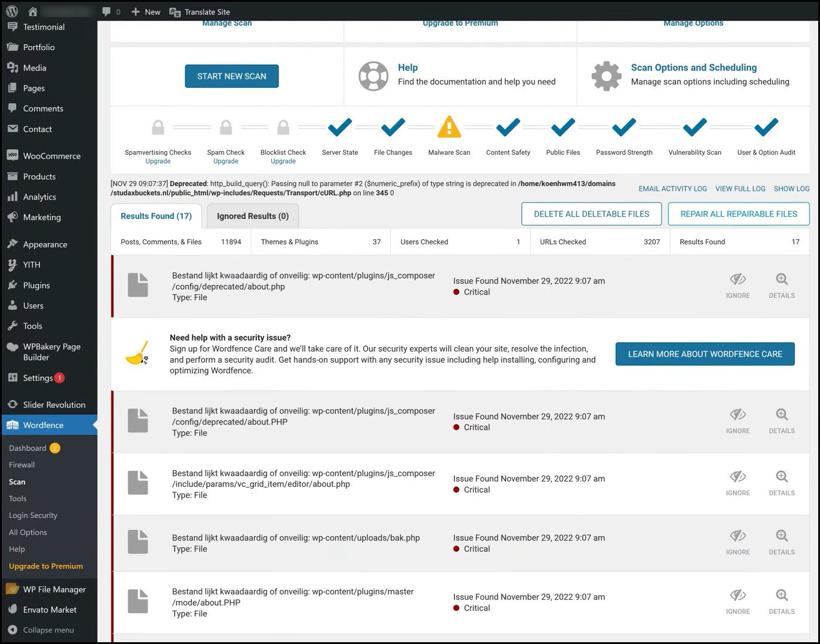Click the home icon in admin bar
Image resolution: width=820 pixels, height=644 pixels.
coord(33,11)
